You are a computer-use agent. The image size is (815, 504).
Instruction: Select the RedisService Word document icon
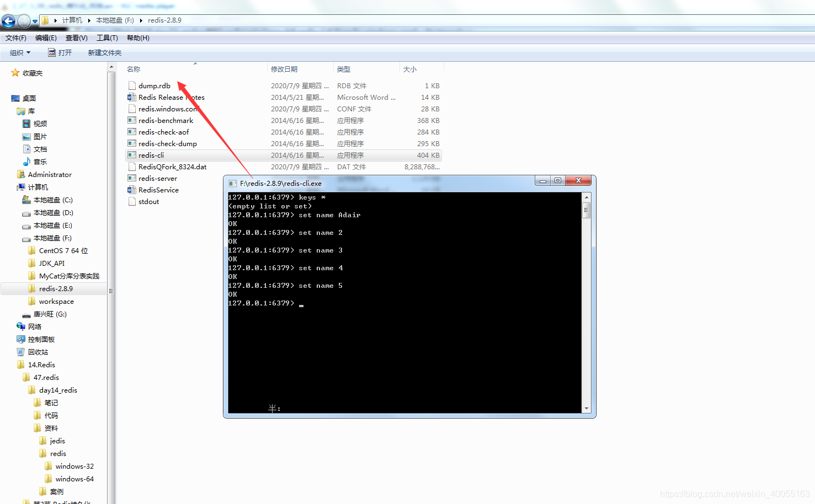pyautogui.click(x=132, y=190)
